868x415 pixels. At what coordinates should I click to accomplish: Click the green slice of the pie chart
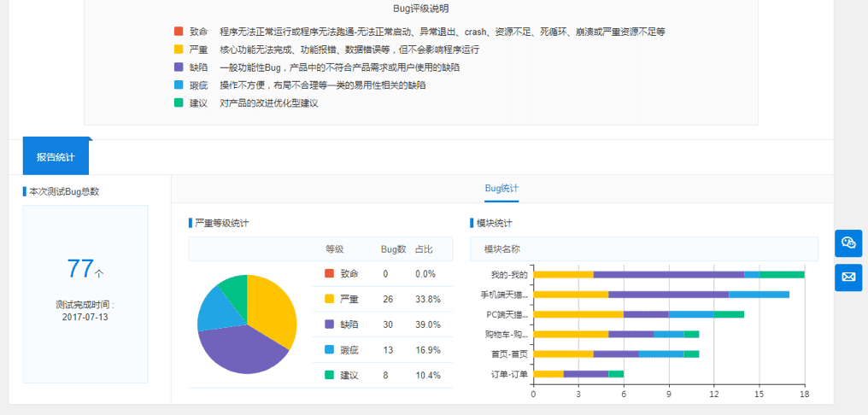tap(234, 288)
